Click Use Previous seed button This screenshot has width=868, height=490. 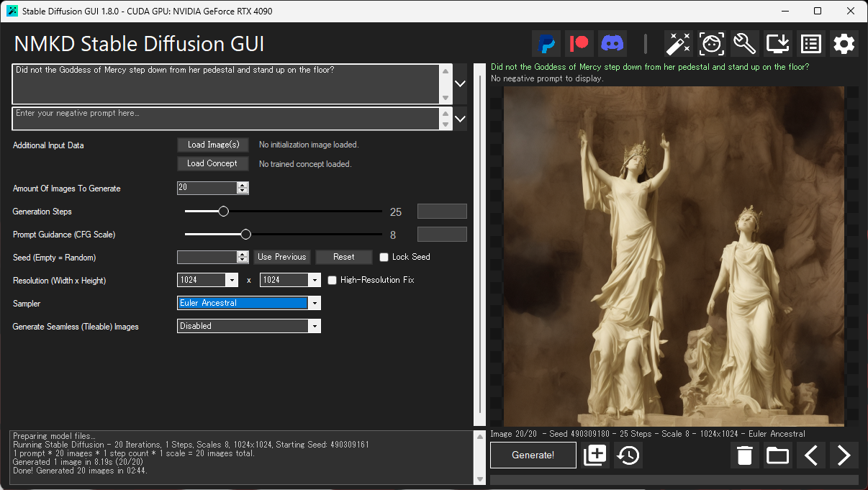pos(282,257)
